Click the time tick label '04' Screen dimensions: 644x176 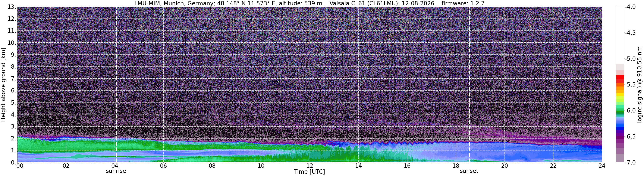point(115,166)
